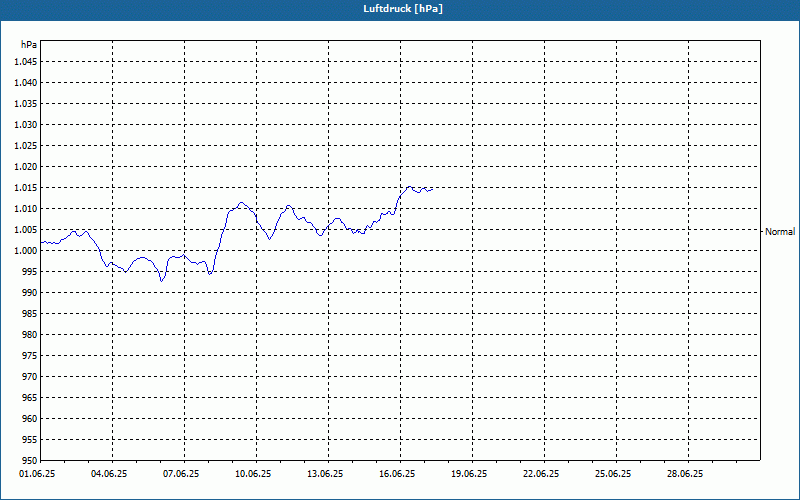Select the 1.005 y-axis value
Image resolution: width=800 pixels, height=500 pixels.
pos(26,230)
